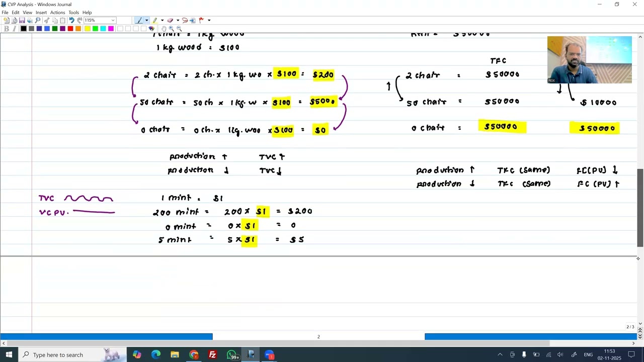Open the View menu
The width and height of the screenshot is (644, 362).
point(28,12)
